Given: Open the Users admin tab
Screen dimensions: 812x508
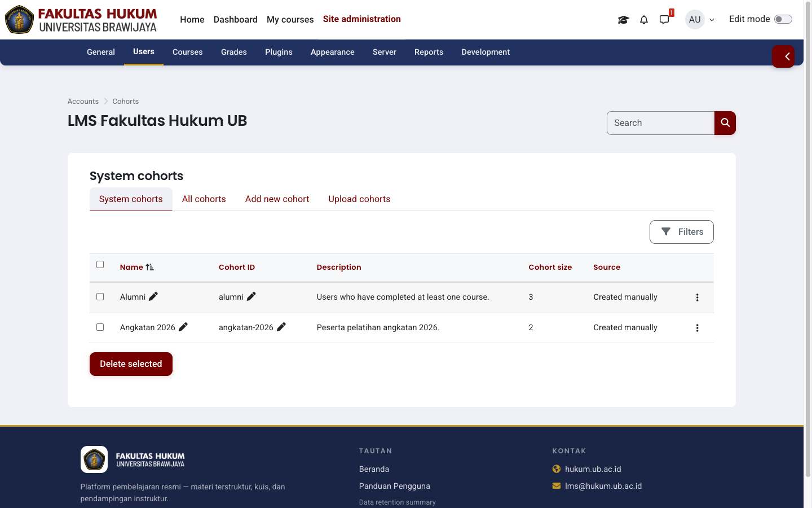Looking at the screenshot, I should [x=144, y=52].
